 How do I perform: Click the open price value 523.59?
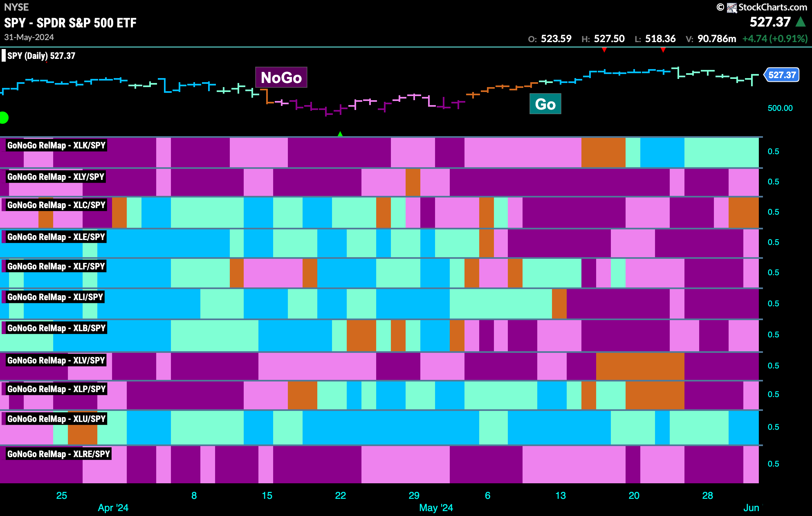point(556,39)
